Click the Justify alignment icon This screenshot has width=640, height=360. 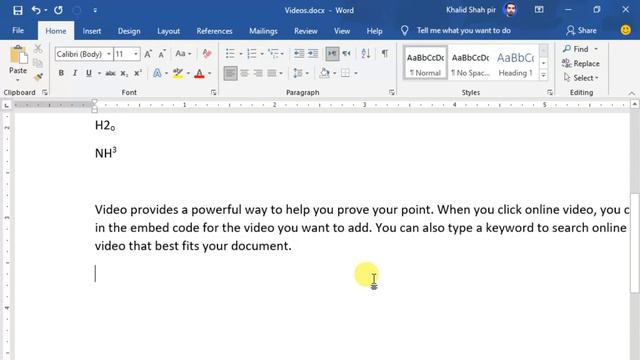pos(272,73)
